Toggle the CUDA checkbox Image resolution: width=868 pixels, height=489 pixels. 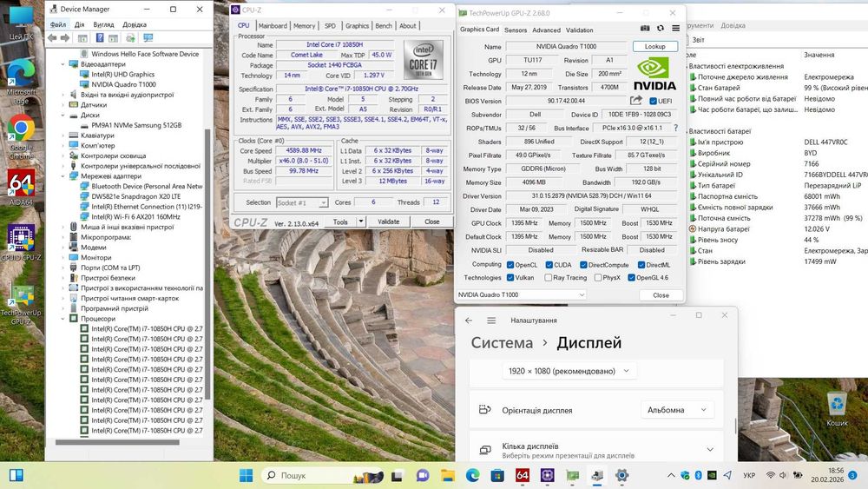click(549, 265)
